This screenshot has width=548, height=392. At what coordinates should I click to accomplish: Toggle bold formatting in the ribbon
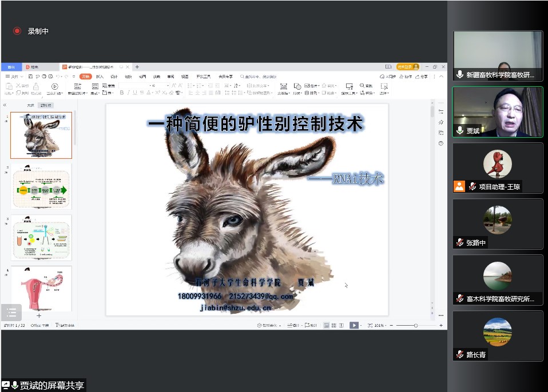click(x=121, y=93)
